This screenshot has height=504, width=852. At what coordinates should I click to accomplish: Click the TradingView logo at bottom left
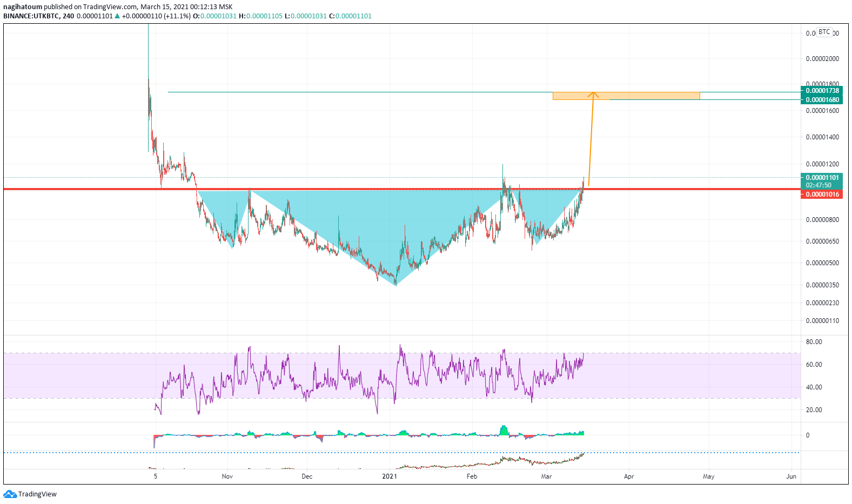click(x=30, y=494)
